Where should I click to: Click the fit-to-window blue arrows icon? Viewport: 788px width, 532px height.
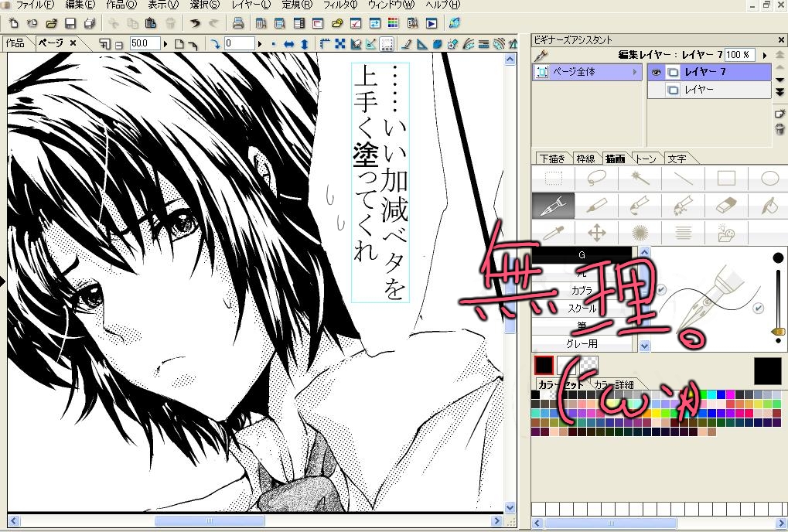pyautogui.click(x=340, y=44)
